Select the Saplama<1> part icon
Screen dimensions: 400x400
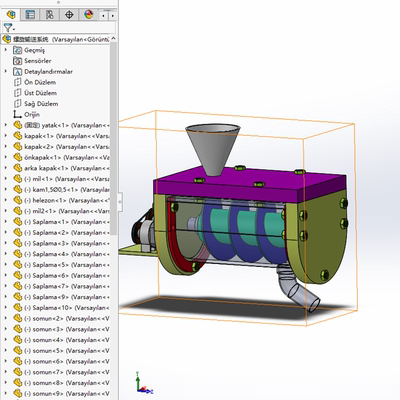pos(18,222)
